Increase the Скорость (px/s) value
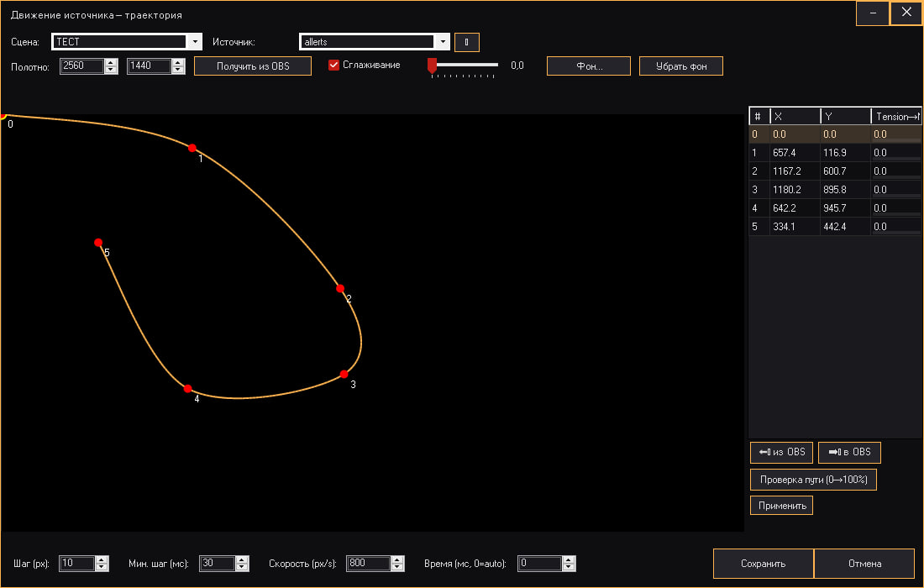The image size is (924, 588). pos(395,559)
